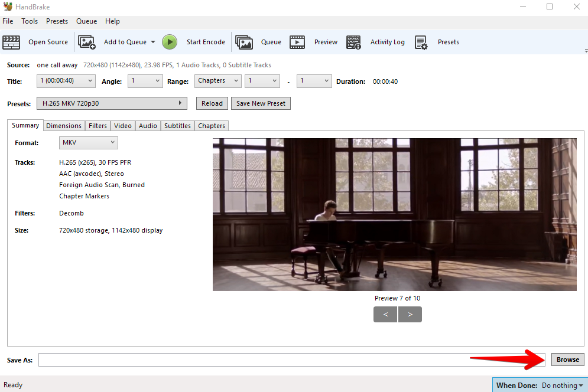Click the HandBrake app logo in the title bar

click(8, 6)
